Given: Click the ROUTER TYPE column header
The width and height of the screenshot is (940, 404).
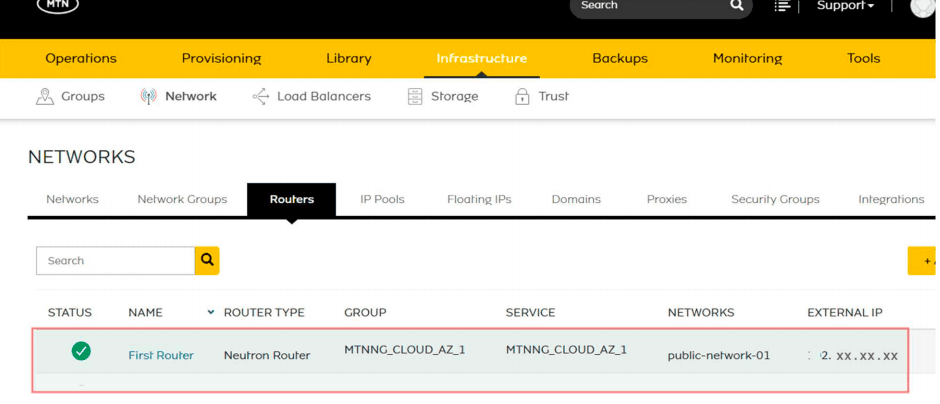Looking at the screenshot, I should 264,312.
